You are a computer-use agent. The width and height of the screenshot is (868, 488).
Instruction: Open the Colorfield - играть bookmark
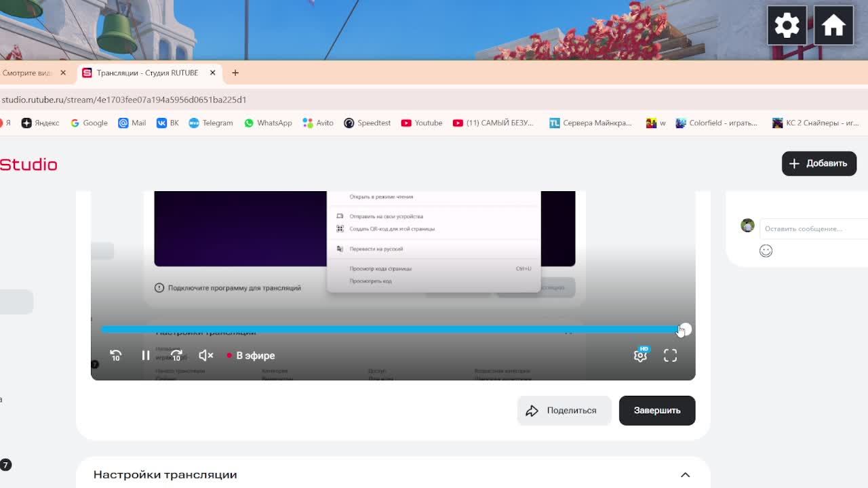coord(716,123)
